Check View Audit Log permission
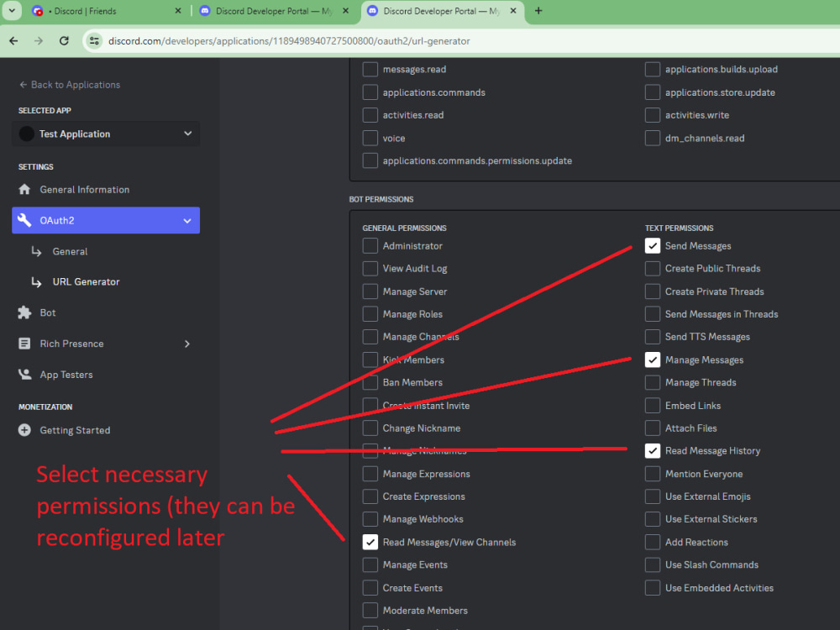Screen dimensions: 840x630 click(x=370, y=269)
